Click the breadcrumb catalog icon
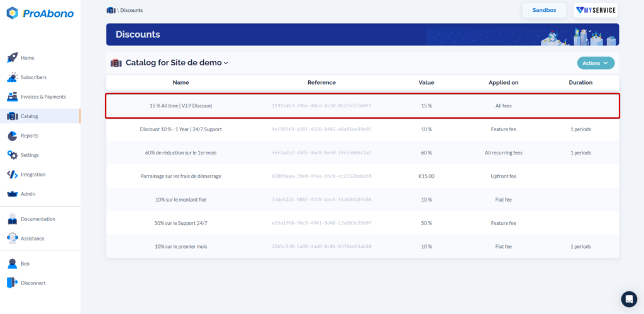Viewport: 644px width, 314px height. pos(111,10)
